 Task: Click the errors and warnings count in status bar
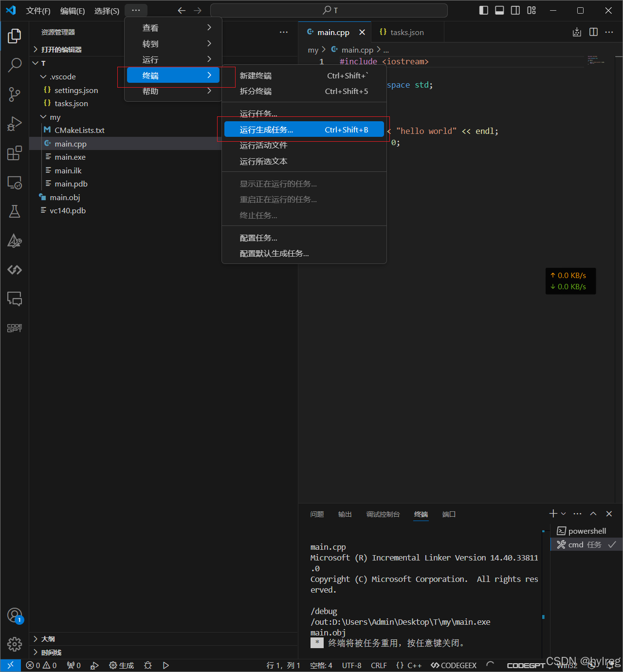[x=41, y=665]
